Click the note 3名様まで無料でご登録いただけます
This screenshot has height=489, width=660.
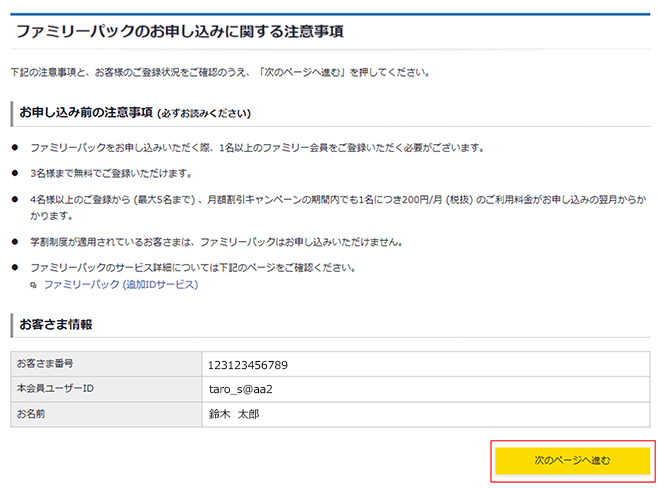[x=118, y=173]
